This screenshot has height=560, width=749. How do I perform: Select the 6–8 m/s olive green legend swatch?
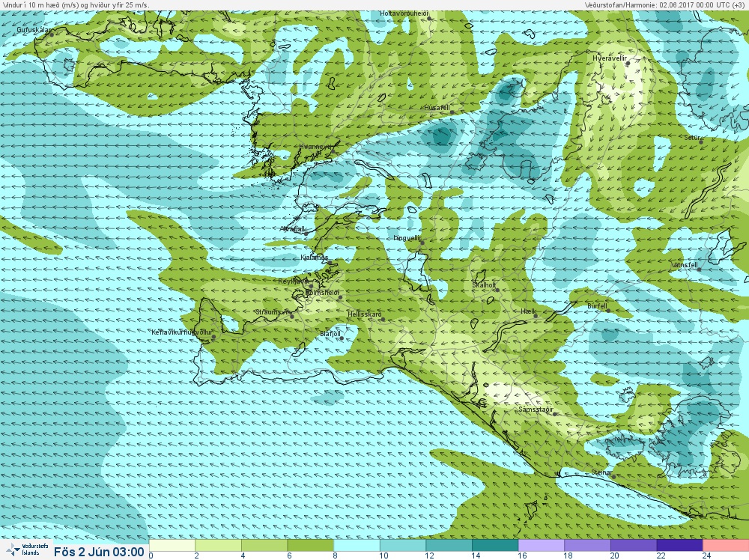pos(311,545)
